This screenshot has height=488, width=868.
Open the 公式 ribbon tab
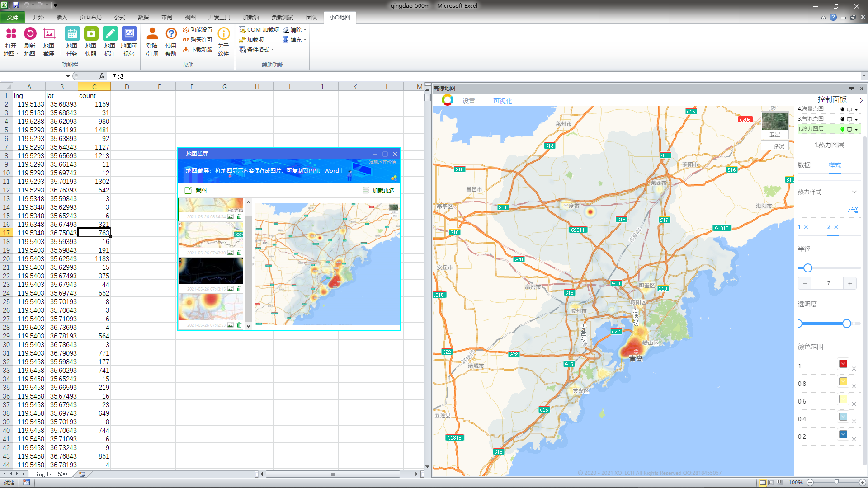[x=119, y=18]
